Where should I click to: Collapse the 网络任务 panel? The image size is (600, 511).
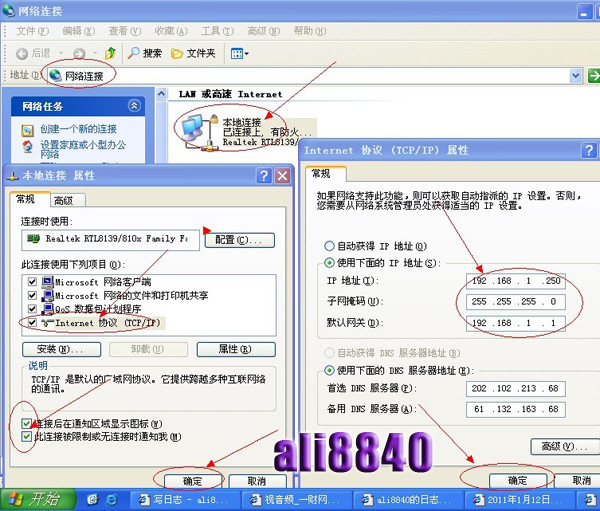(134, 106)
